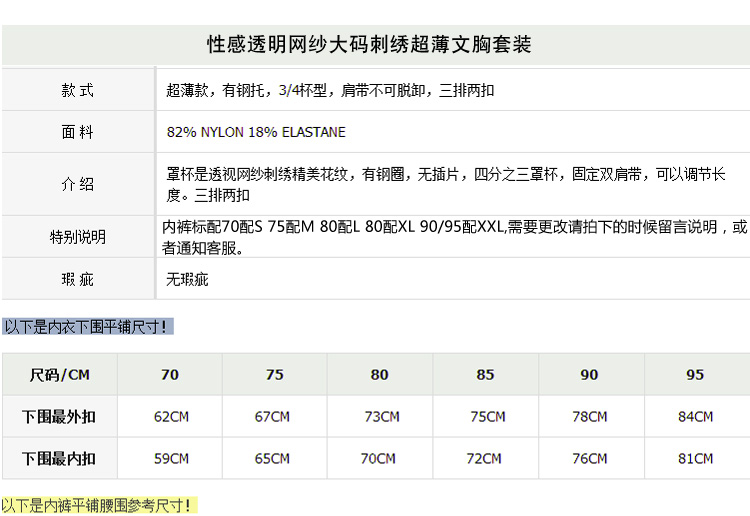Click the 面料 row label
Viewport: 750px width, 516px height.
(77, 132)
